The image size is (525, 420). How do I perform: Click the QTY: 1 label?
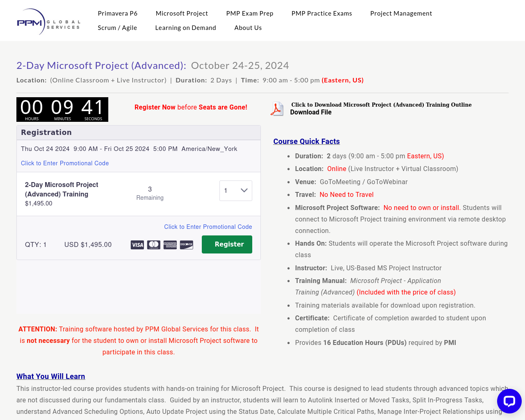36,245
